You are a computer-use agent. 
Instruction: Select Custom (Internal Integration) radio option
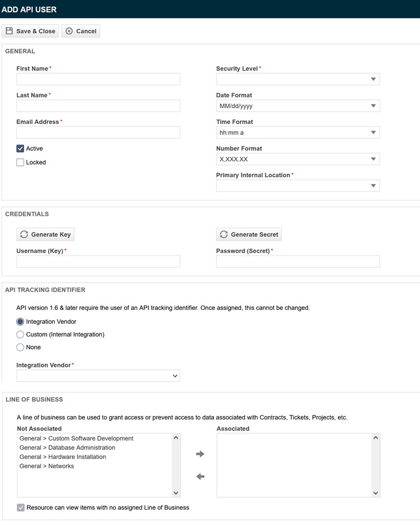click(x=20, y=334)
